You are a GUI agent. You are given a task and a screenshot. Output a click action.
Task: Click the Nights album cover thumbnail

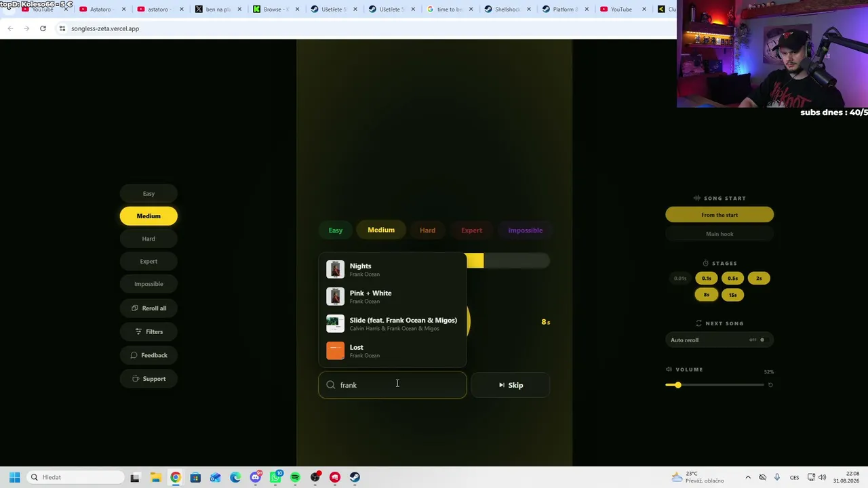coord(335,270)
